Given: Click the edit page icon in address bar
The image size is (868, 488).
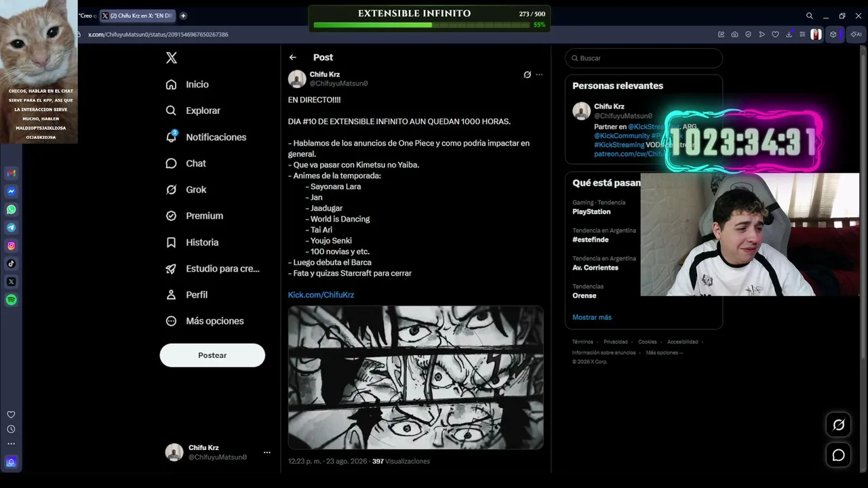Looking at the screenshot, I should [721, 35].
